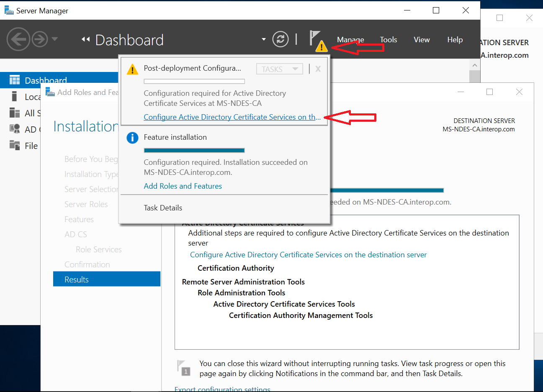Open Task Details in notifications popup
The width and height of the screenshot is (543, 392).
[x=163, y=208]
